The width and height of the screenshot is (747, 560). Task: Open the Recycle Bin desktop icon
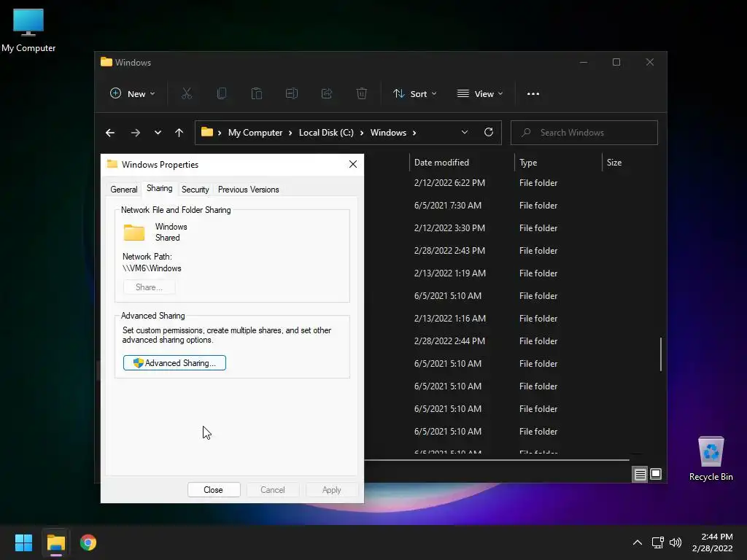(711, 459)
